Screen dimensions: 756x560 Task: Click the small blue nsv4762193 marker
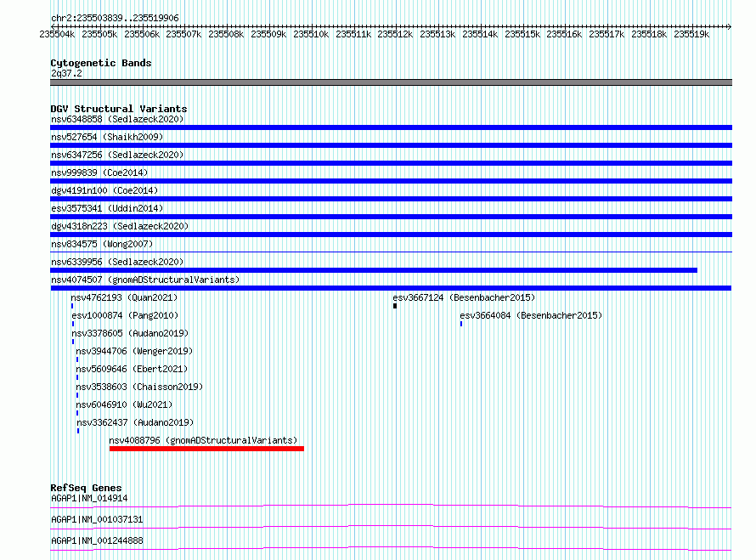tap(72, 306)
